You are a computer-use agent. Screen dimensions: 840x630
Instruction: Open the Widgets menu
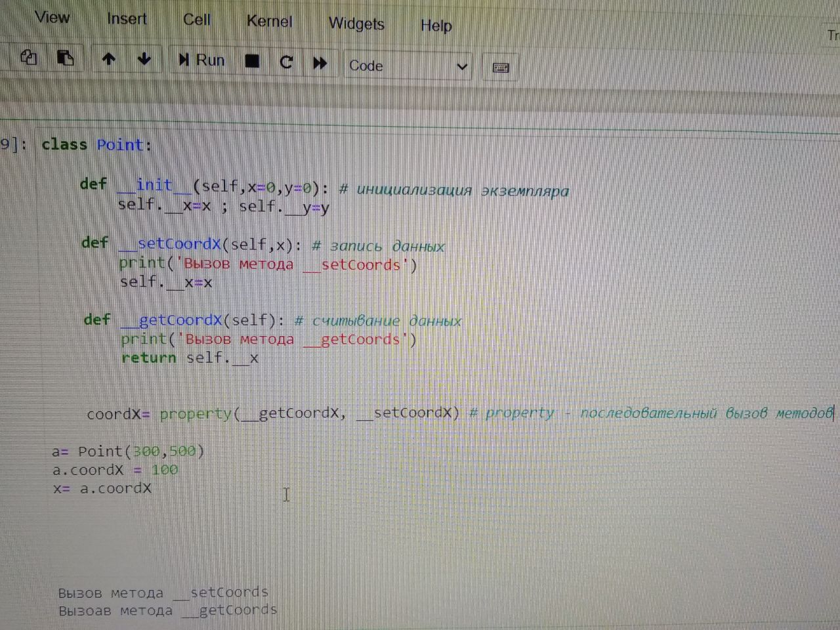[356, 24]
